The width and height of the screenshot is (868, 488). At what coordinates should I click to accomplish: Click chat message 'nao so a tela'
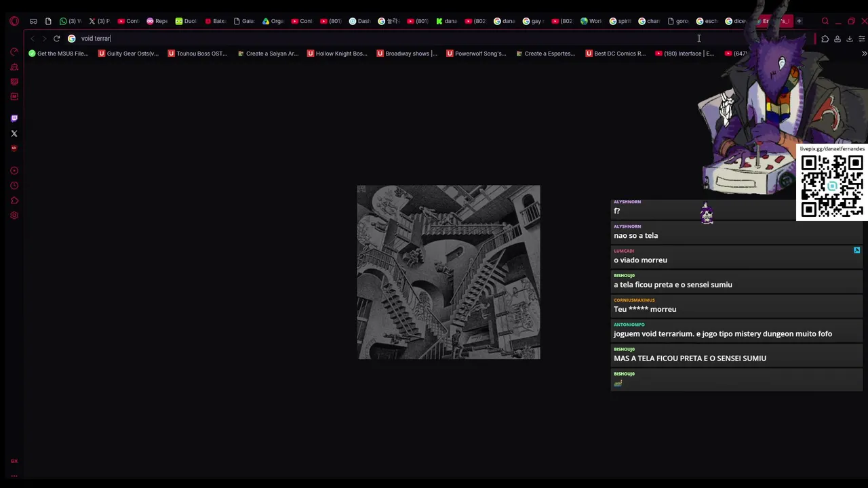[x=635, y=236]
